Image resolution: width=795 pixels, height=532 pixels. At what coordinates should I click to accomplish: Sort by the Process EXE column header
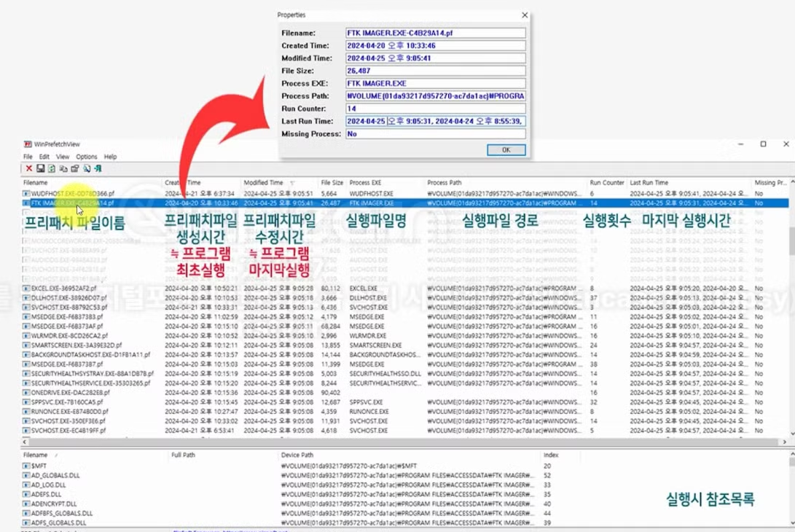(385, 183)
